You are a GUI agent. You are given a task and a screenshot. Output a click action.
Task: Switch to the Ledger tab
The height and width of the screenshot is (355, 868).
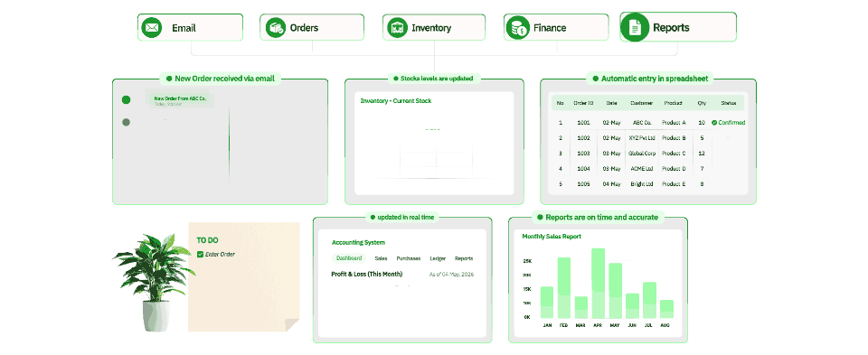438,258
